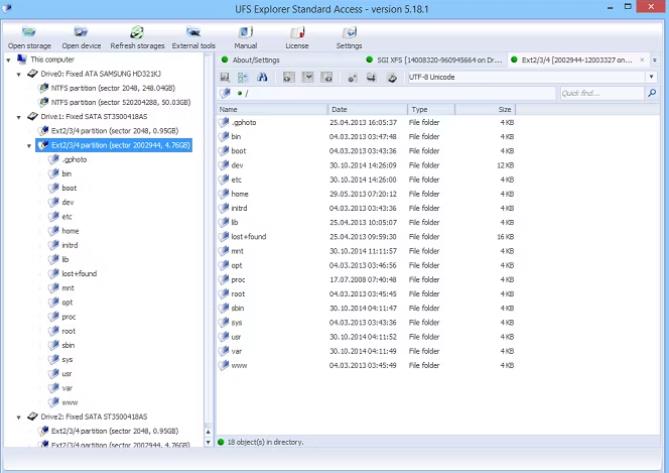The image size is (669, 473).
Task: Click the location icon left of path bar
Action: coord(225,93)
